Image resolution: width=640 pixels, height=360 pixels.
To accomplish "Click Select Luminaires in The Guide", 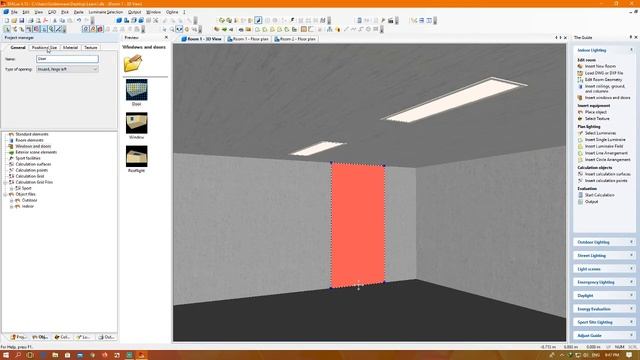I will coord(600,133).
